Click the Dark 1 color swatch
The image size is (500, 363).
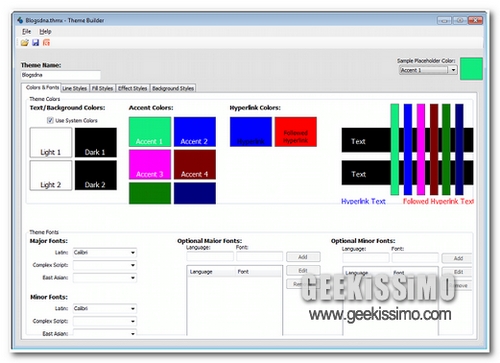click(x=96, y=142)
